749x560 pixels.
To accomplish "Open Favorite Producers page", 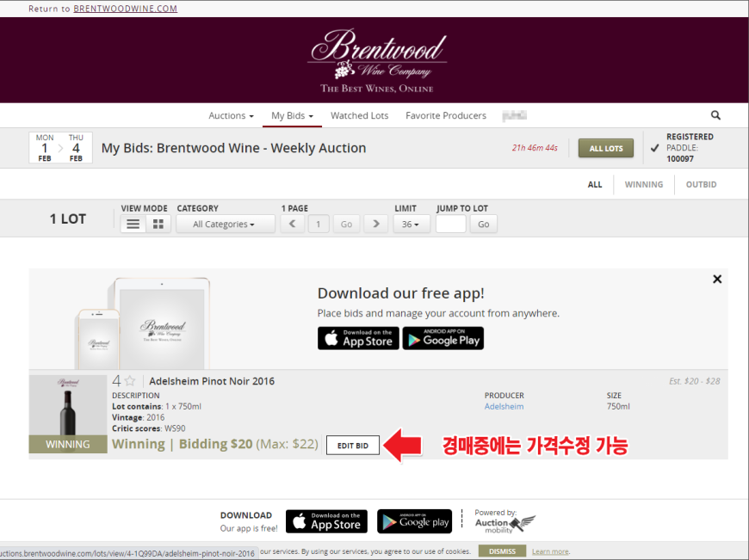I will tap(446, 115).
